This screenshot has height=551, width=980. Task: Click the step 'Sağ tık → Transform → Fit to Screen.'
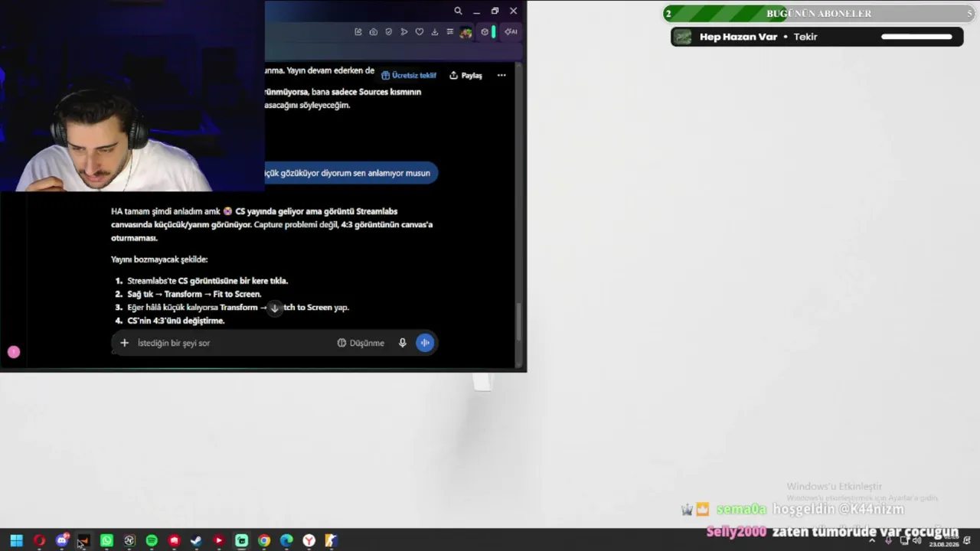[x=194, y=294]
